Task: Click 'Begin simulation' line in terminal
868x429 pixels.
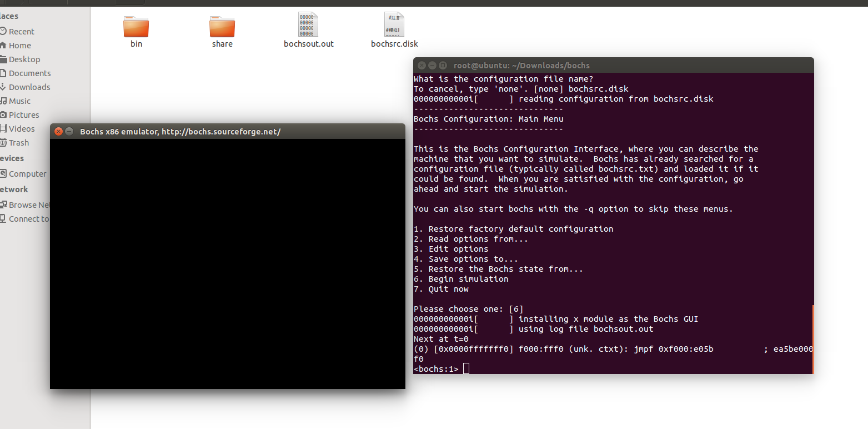Action: 461,279
